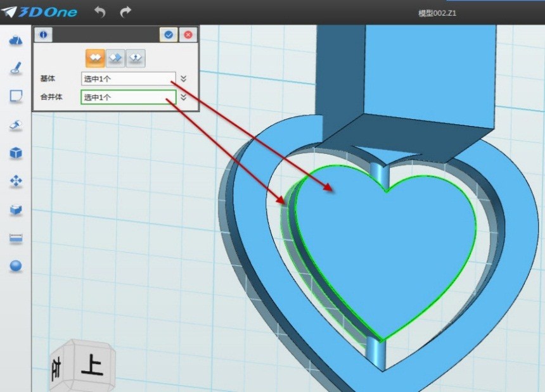
Task: Click the undo arrow in title bar
Action: [x=99, y=11]
